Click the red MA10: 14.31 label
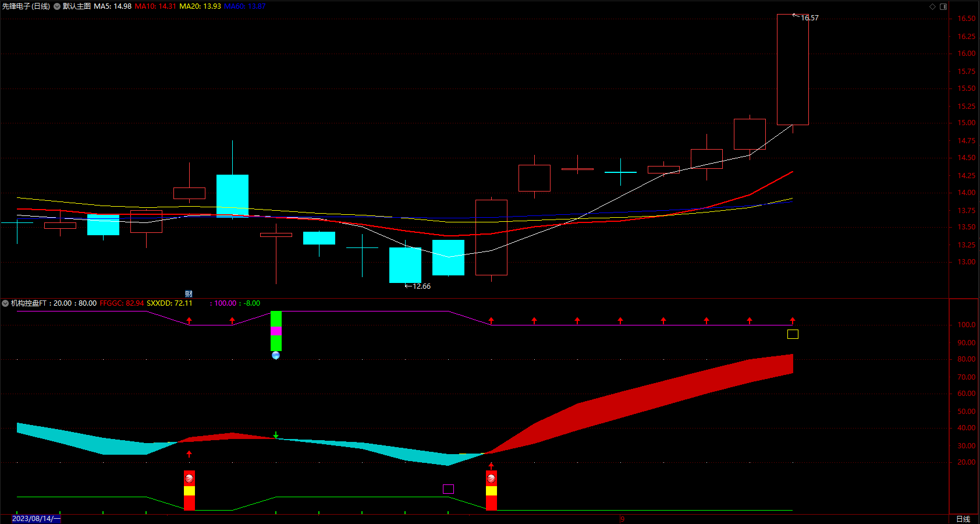Screen dimensions: 980x524 [x=155, y=6]
